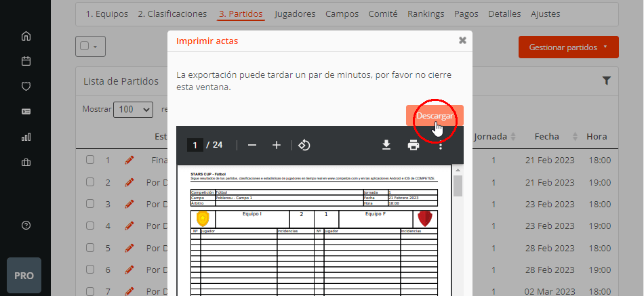Go to the 1. Equipos tab

(107, 14)
